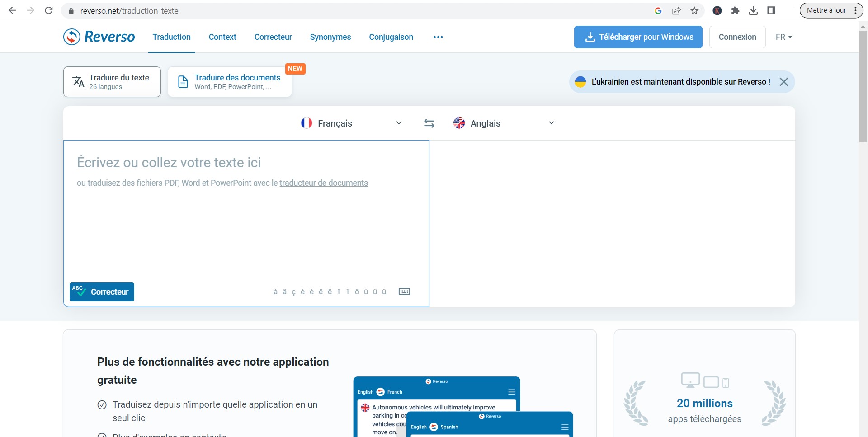
Task: Click Télécharger pour Windows button
Action: tap(638, 37)
